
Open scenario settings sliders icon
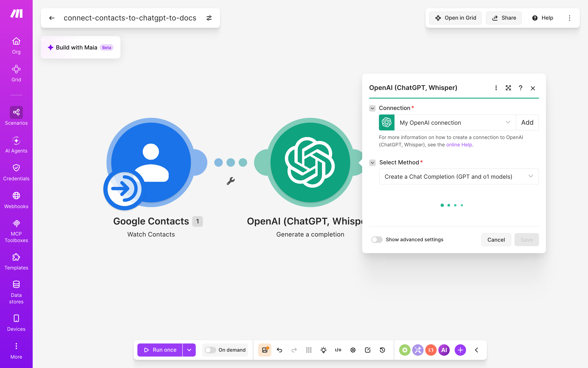pos(209,18)
